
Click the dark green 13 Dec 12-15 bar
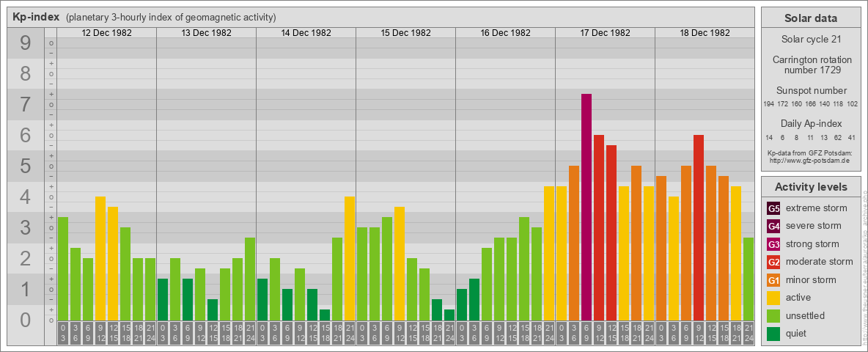[x=213, y=310]
